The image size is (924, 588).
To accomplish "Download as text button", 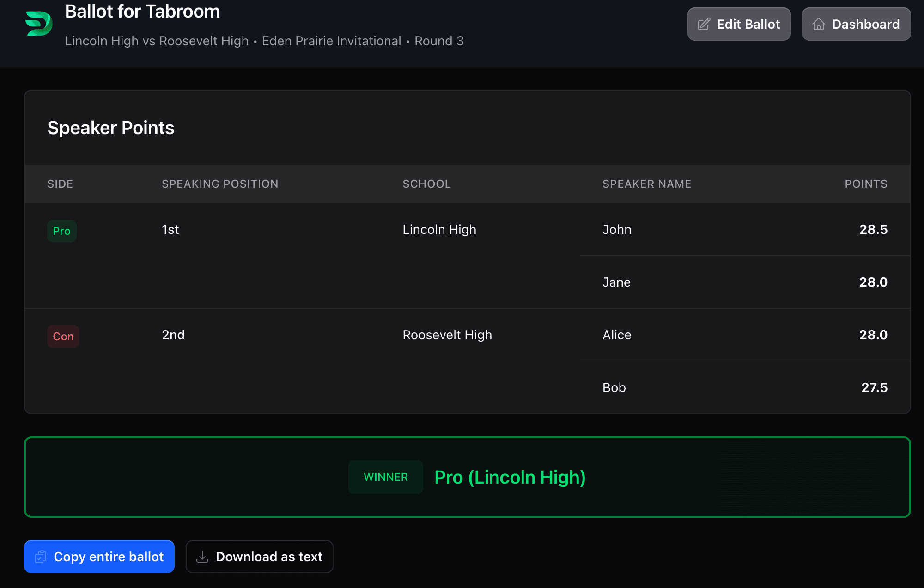I will click(260, 557).
